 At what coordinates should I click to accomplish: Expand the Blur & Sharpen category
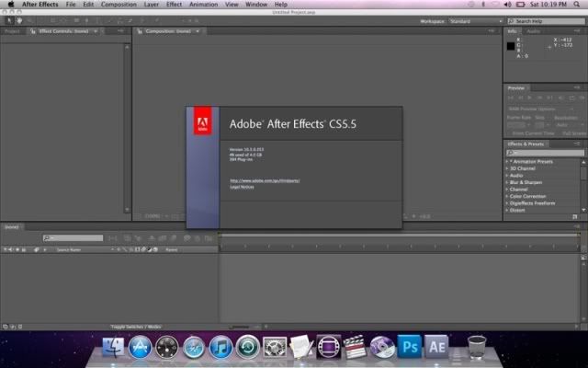507,182
